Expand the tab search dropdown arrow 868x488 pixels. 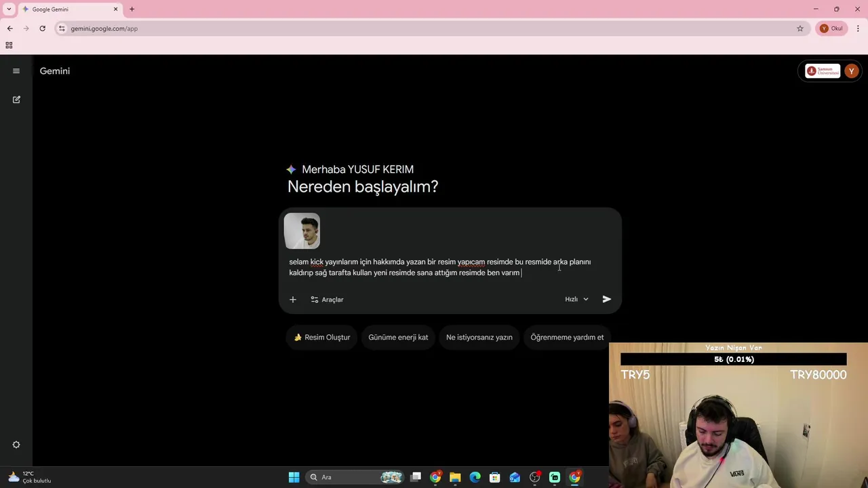(9, 9)
